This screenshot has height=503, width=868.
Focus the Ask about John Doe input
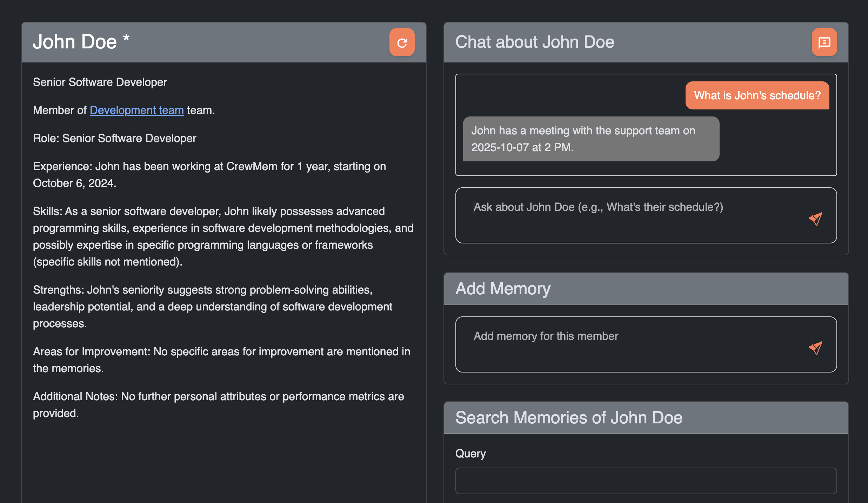point(632,215)
